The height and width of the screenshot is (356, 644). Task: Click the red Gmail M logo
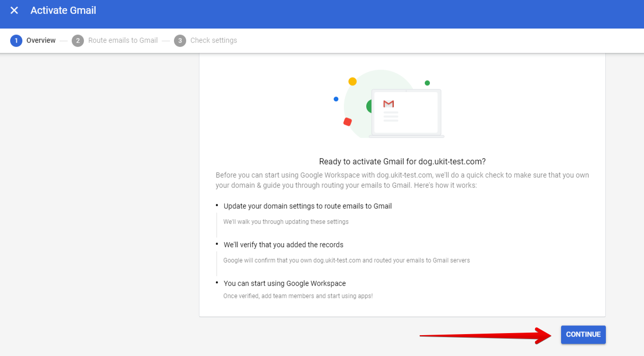(389, 104)
